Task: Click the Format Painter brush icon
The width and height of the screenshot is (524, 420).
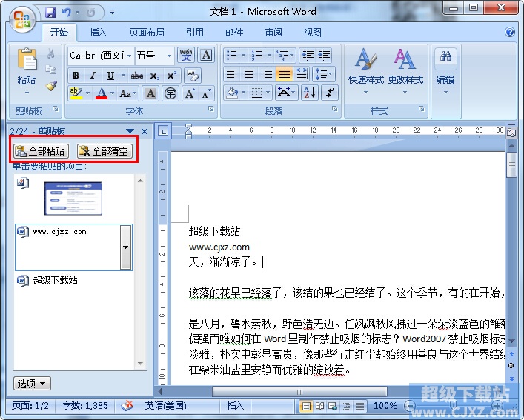Action: (51, 86)
